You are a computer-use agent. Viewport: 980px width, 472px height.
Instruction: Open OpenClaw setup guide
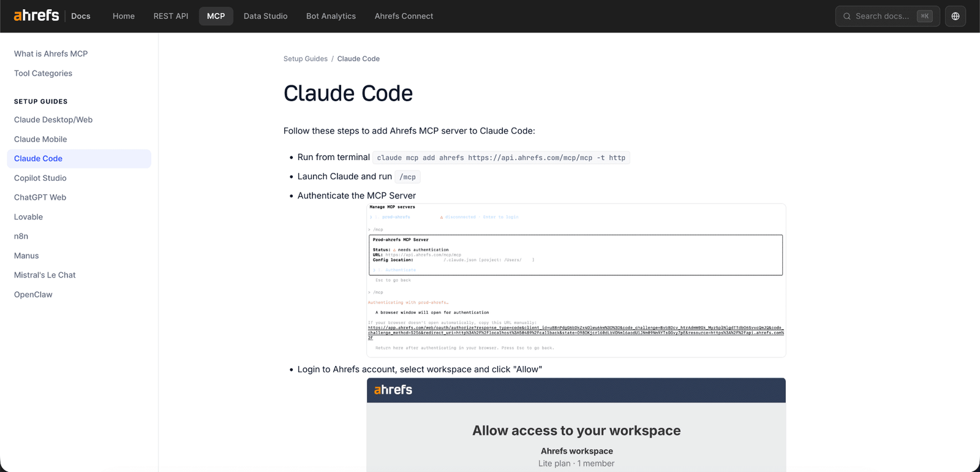point(33,295)
